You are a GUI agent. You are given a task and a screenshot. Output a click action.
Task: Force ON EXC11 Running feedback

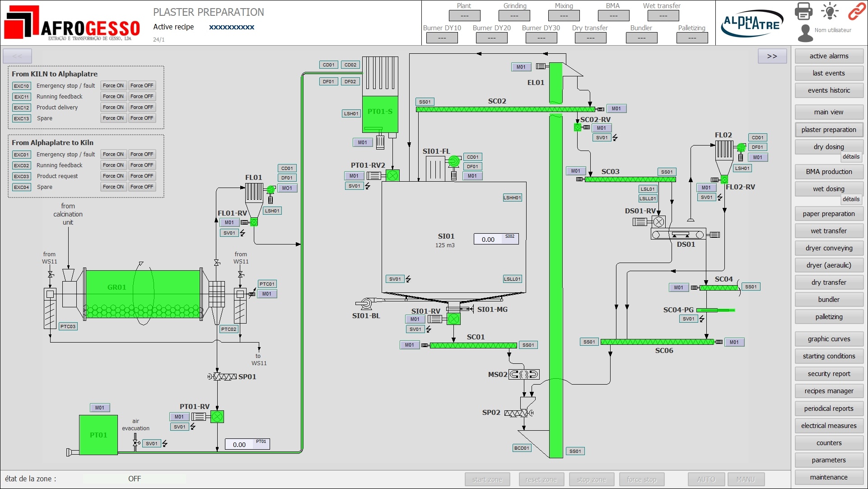click(x=113, y=96)
